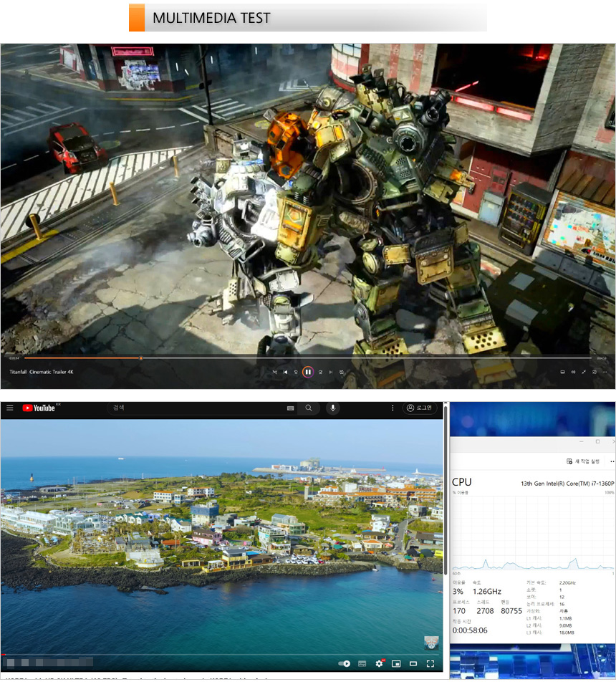Seek on the Titanfall trailer progress bar
Screen dimensions: 616x682
click(308, 358)
